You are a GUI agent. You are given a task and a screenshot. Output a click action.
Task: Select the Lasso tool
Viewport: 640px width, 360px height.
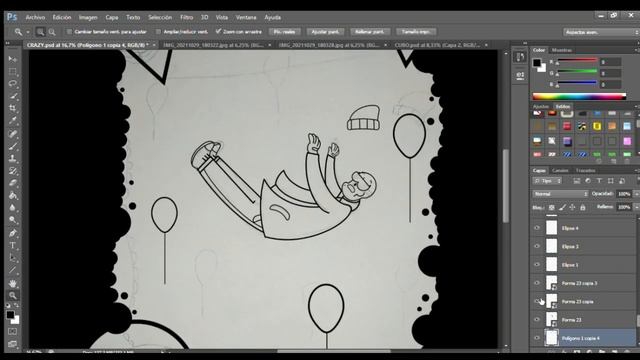pos(13,84)
